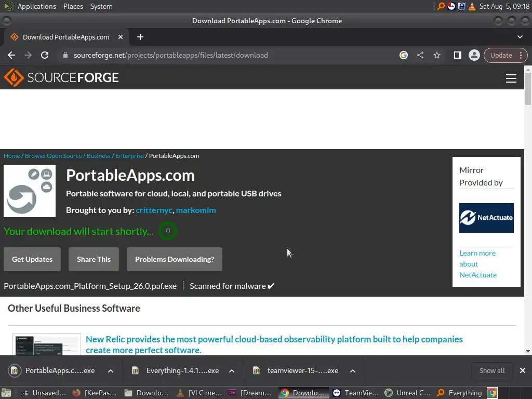Switch to Downloads folder taskbar window
This screenshot has height=399, width=532.
[147, 393]
